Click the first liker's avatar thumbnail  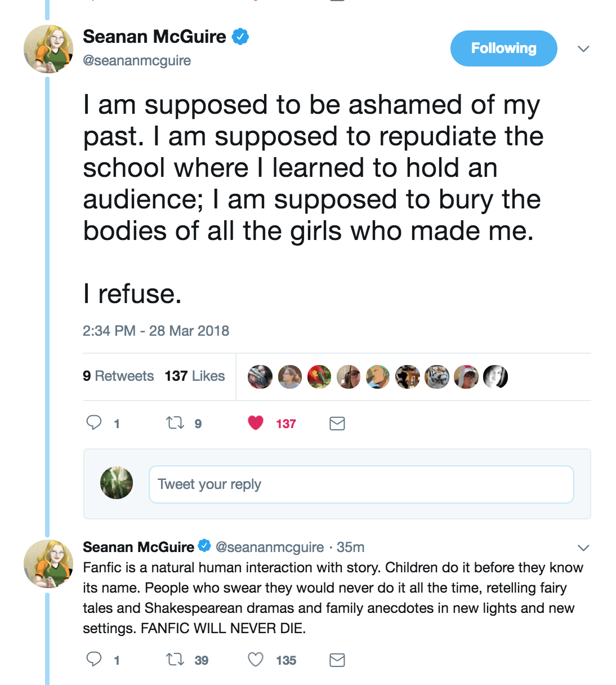tap(260, 377)
